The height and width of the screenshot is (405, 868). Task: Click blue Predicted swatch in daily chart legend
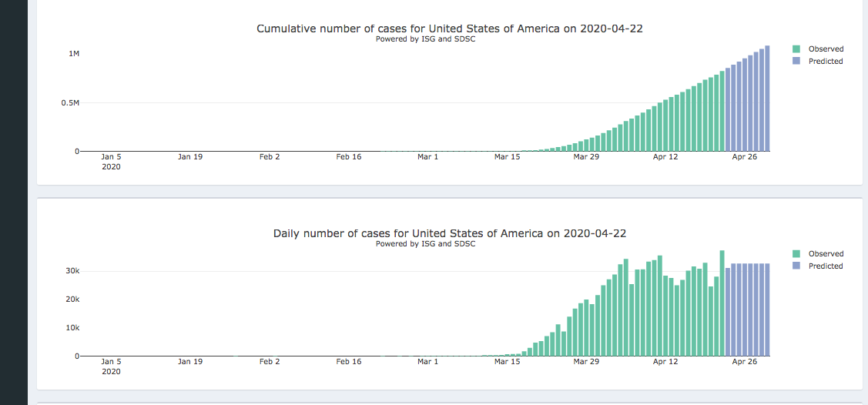796,266
